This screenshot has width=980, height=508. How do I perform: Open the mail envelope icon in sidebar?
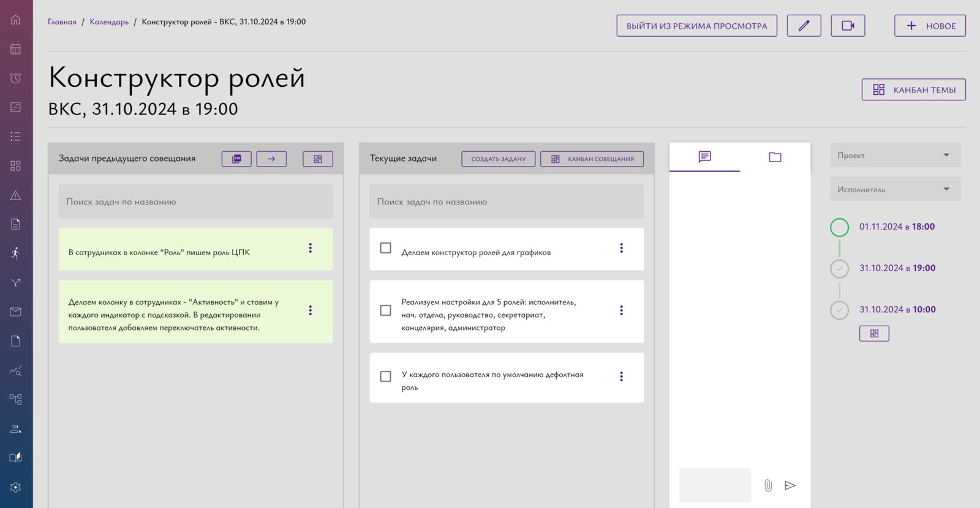(x=16, y=312)
